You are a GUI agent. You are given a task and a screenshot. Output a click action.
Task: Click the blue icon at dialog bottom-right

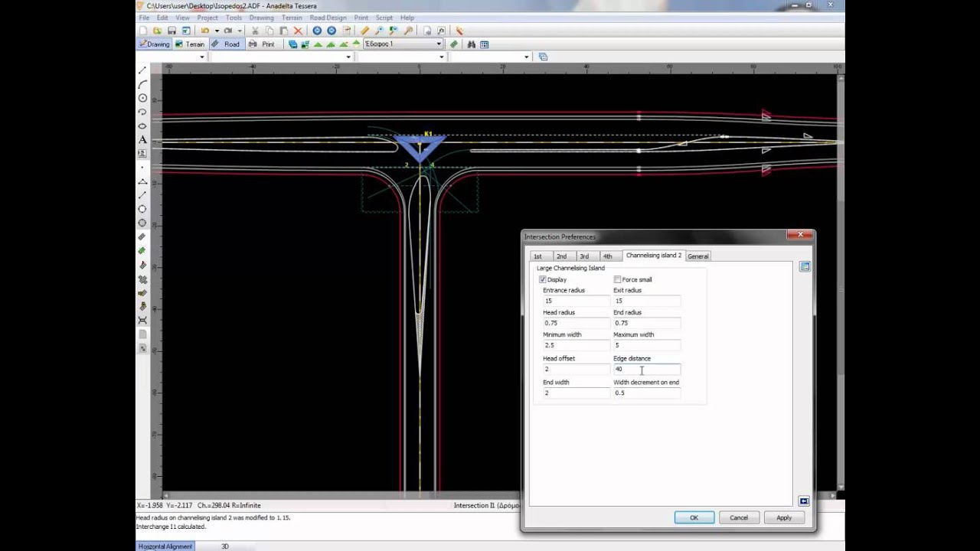click(804, 501)
